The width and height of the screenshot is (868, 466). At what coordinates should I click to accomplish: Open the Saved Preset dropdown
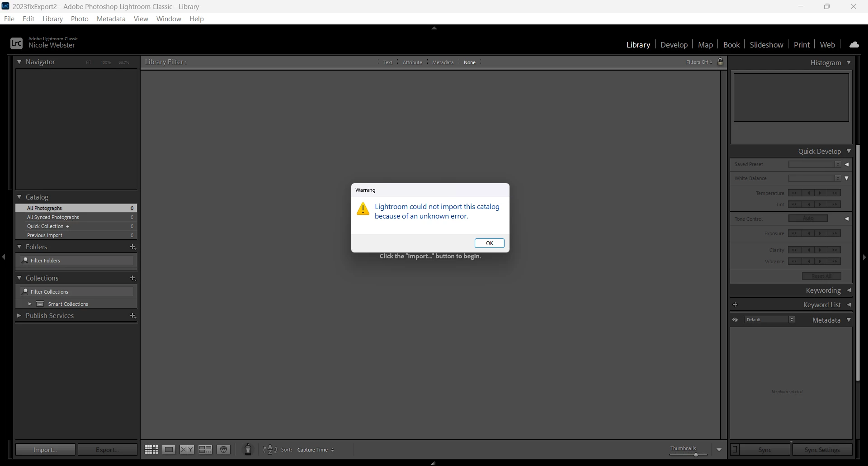(815, 164)
